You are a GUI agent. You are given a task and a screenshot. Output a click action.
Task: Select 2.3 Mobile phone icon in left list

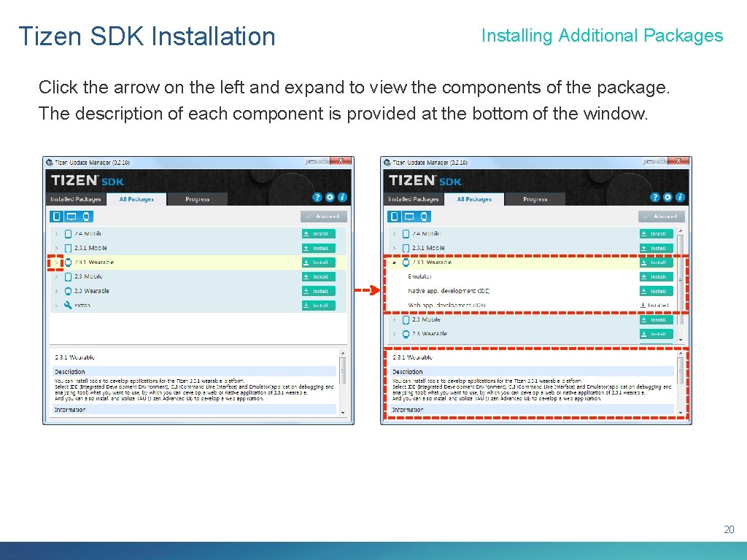point(68,276)
